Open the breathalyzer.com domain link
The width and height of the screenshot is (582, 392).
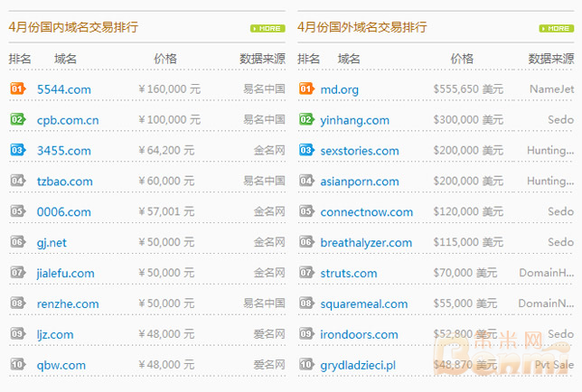pyautogui.click(x=366, y=243)
